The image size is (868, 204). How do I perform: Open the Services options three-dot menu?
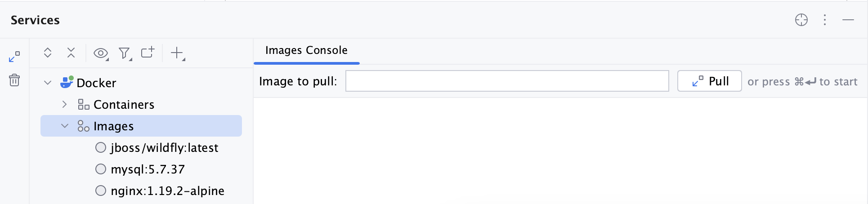(825, 20)
